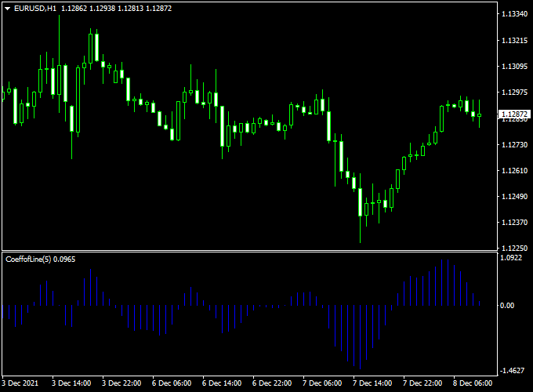Viewport: 533px width, 392px height.
Task: Click the OHLC values 1.12862 1.12938 1.12813 1.12872
Action: pos(116,9)
